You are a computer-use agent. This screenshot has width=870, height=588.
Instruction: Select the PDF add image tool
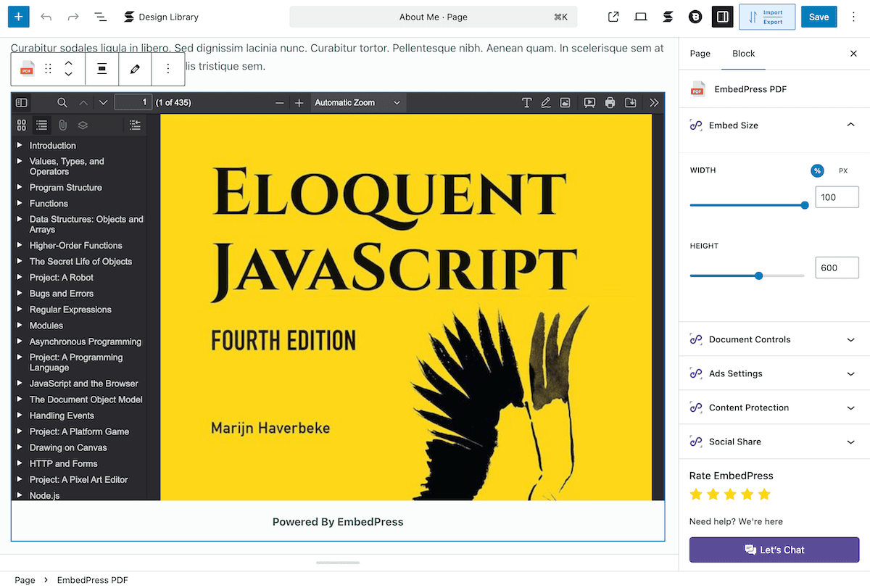point(565,103)
